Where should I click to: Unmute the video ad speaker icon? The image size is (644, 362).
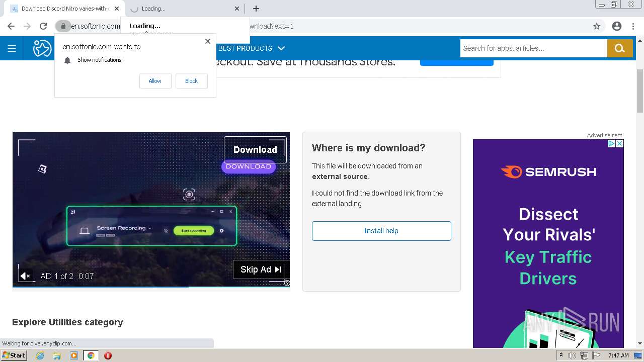click(25, 276)
